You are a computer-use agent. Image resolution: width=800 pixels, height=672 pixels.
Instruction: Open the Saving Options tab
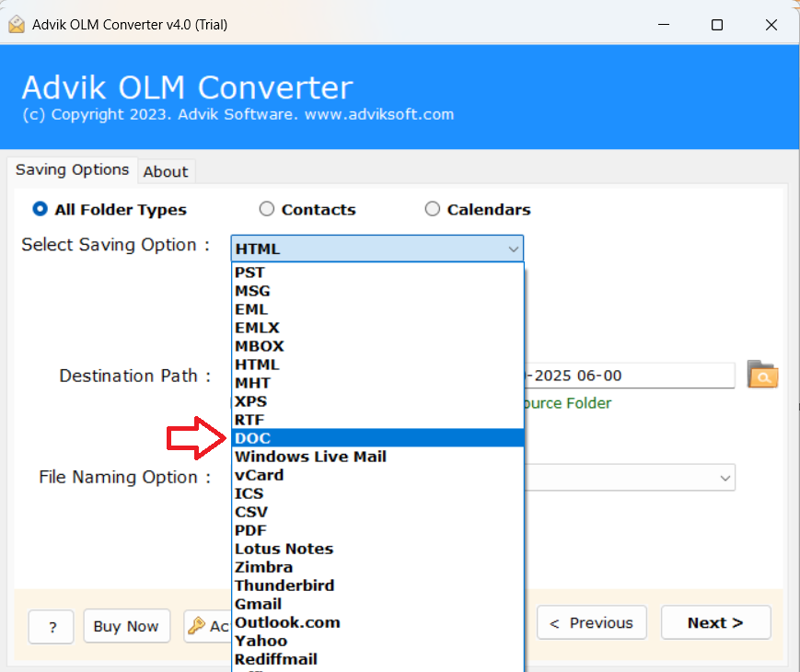(x=73, y=170)
